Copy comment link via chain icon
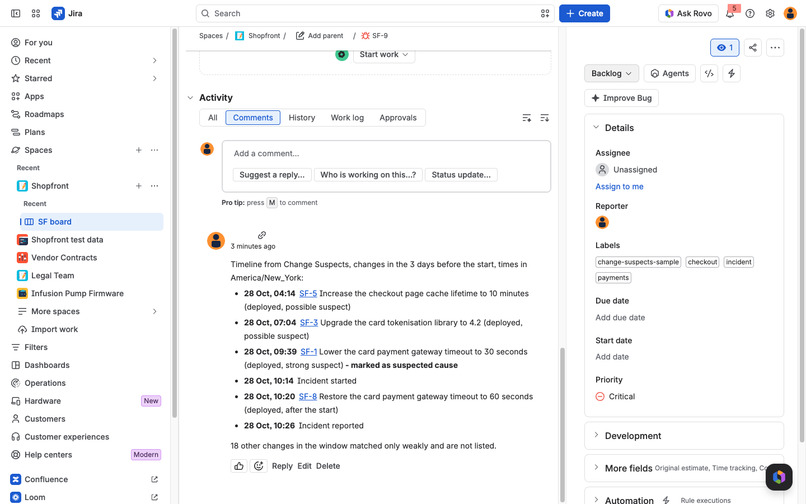Screen dimensions: 806x504 coord(262,235)
